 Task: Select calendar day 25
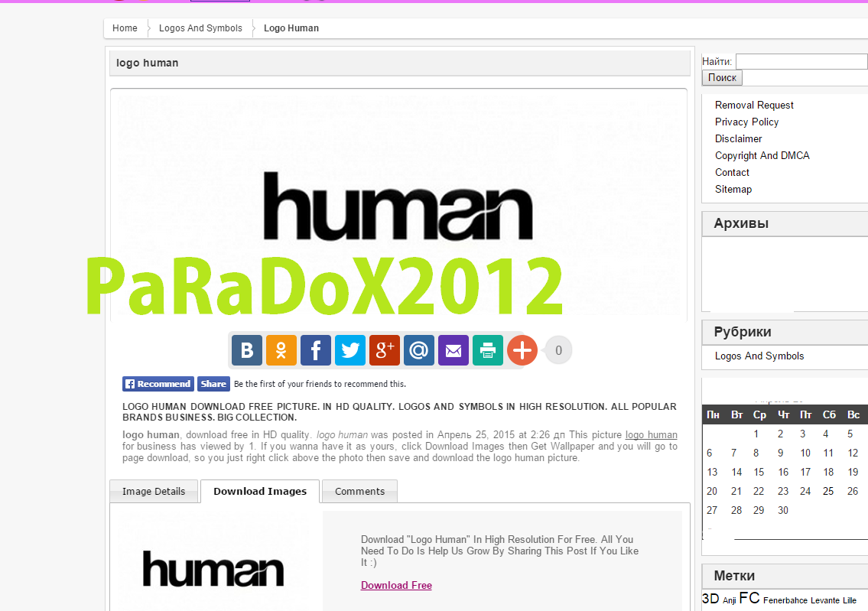coord(828,491)
